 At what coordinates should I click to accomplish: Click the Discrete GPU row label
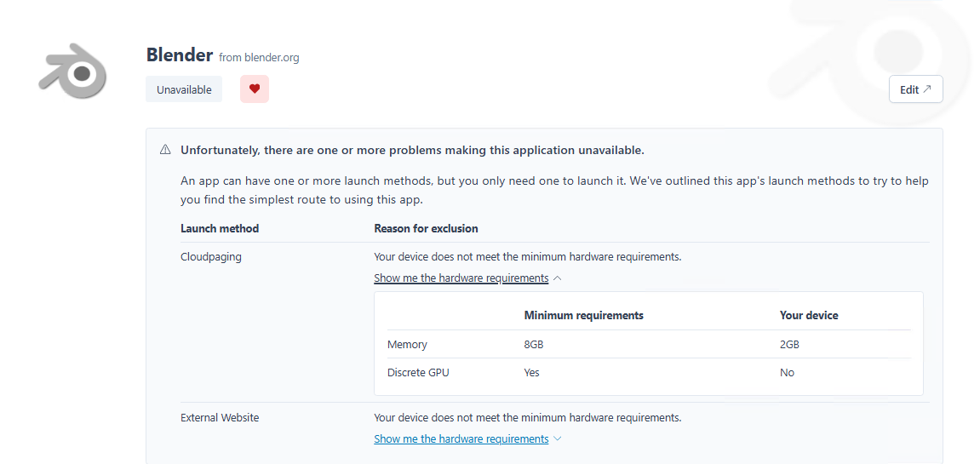418,373
